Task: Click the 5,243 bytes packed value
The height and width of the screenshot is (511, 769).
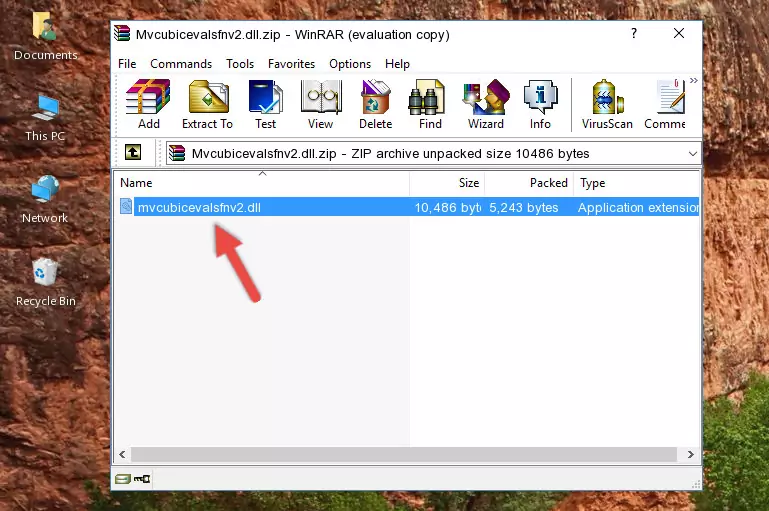Action: (x=523, y=208)
